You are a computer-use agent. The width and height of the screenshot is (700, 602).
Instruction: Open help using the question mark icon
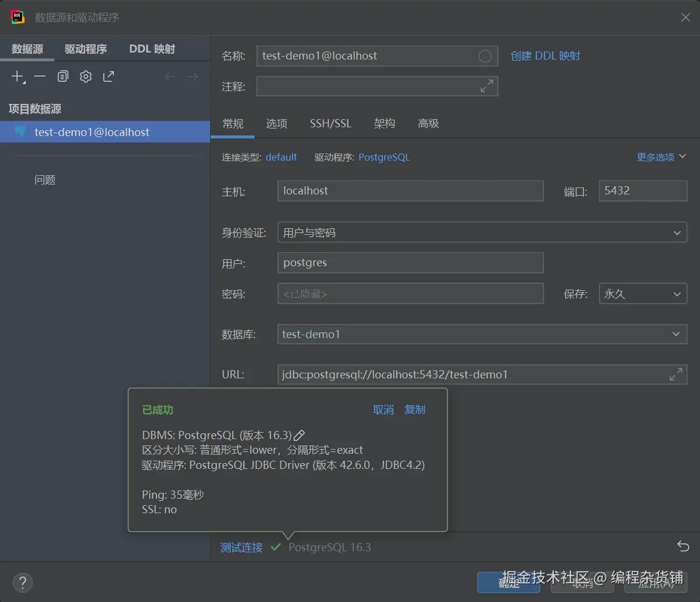point(23,582)
